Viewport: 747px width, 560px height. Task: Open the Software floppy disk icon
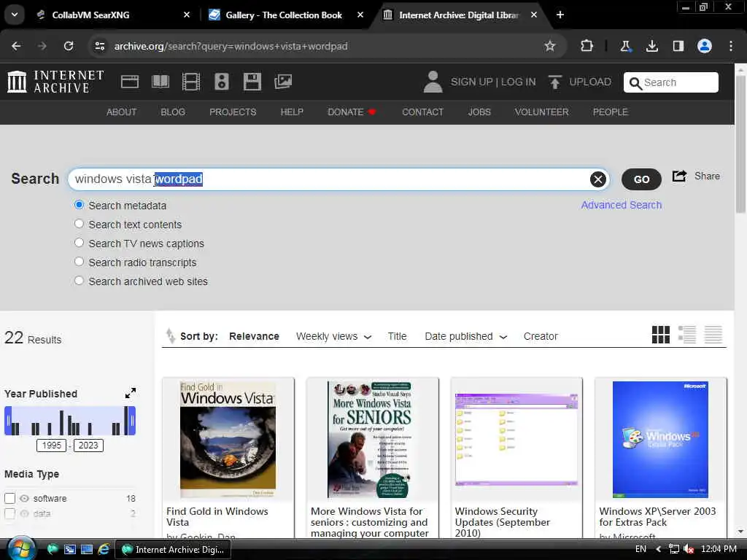[252, 82]
